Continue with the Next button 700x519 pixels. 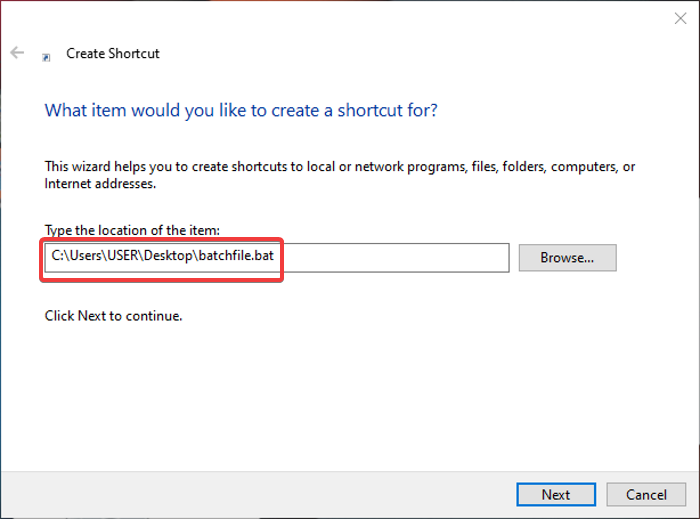[x=556, y=494]
